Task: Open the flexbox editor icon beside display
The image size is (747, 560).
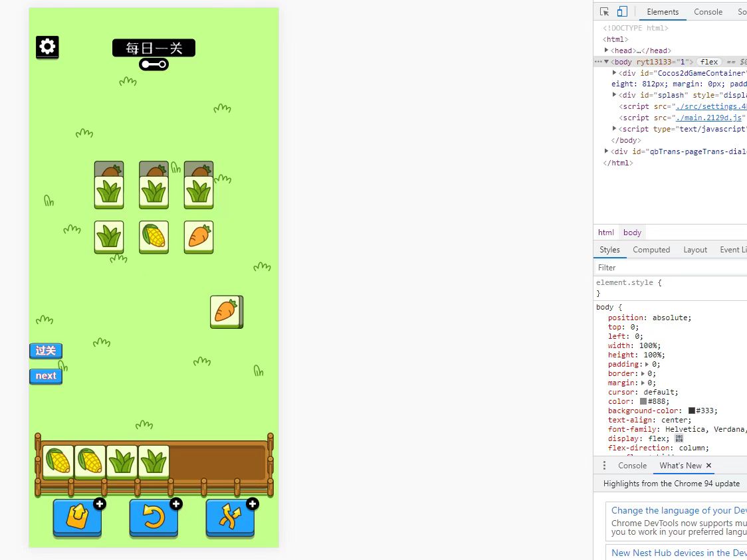Action: [679, 438]
